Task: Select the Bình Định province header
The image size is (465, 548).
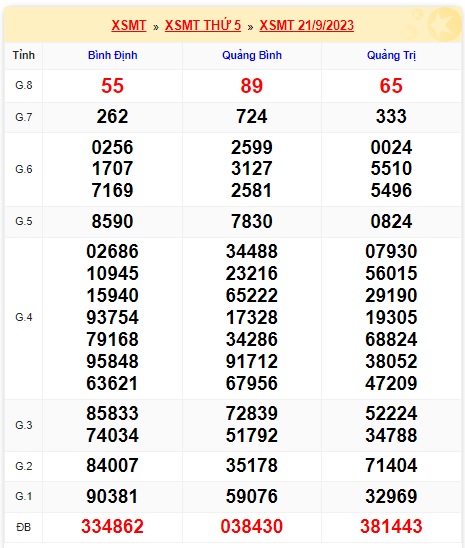Action: 112,55
